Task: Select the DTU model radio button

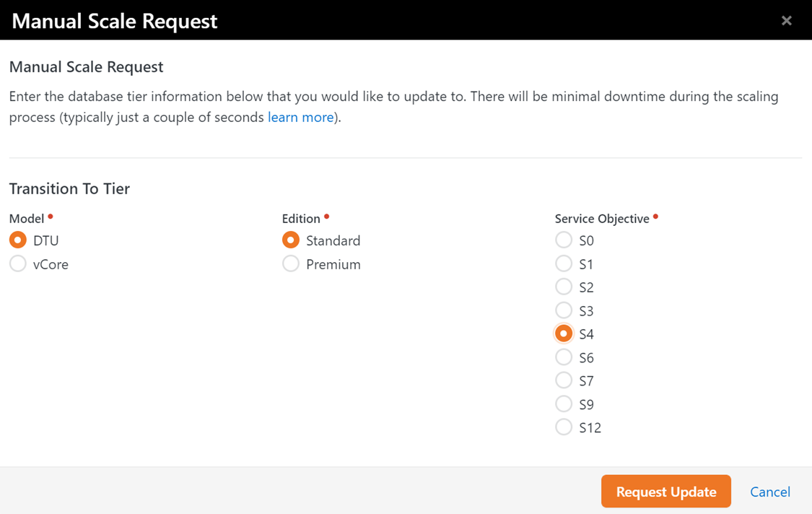Action: (18, 240)
